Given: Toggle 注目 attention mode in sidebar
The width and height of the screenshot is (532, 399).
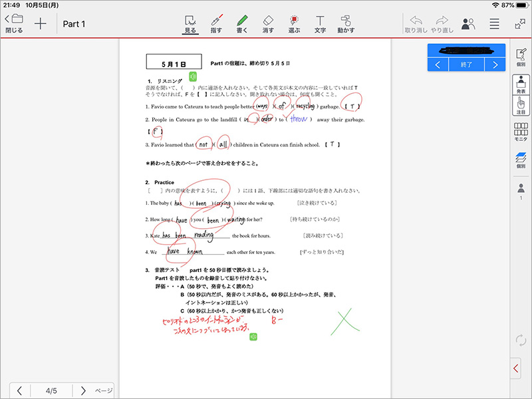Looking at the screenshot, I should [521, 106].
